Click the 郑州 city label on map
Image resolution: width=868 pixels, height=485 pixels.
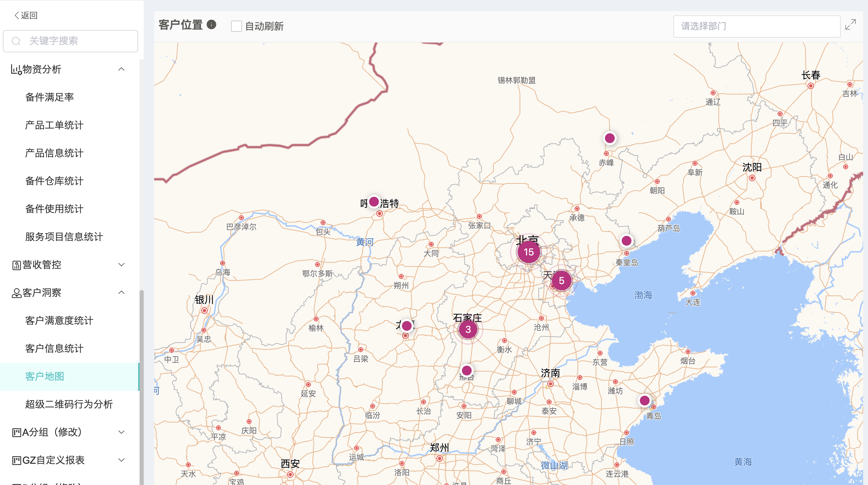click(440, 448)
